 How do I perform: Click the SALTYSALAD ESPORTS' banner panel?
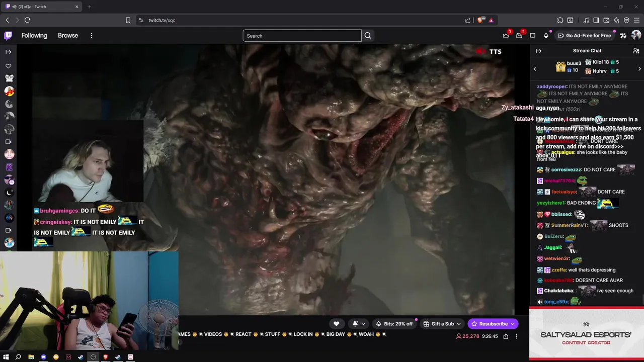[586, 334]
